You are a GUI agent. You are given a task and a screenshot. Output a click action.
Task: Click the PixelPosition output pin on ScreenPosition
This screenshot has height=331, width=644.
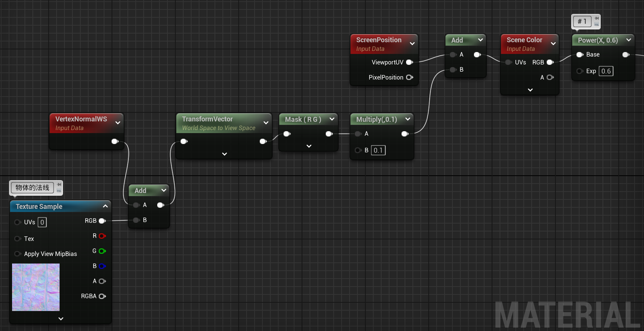pos(409,77)
